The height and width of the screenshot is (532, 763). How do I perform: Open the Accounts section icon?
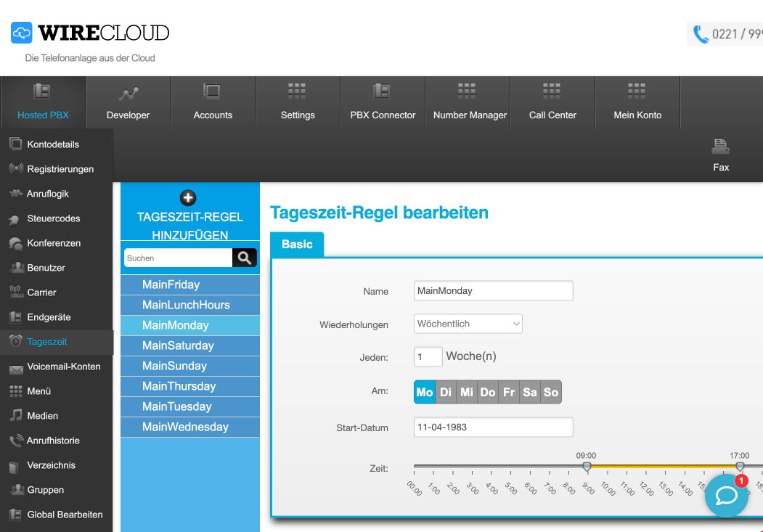click(212, 91)
